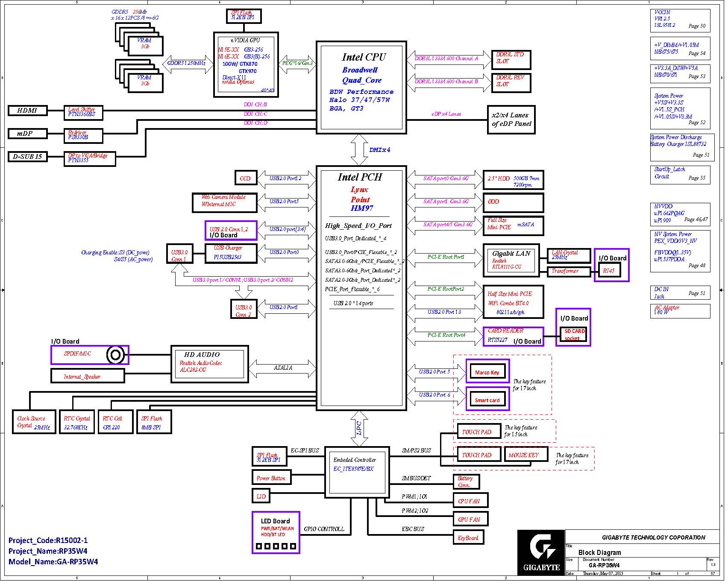The height and width of the screenshot is (581, 728).
Task: Select the Gigabit LAN Realtek block
Action: click(511, 260)
